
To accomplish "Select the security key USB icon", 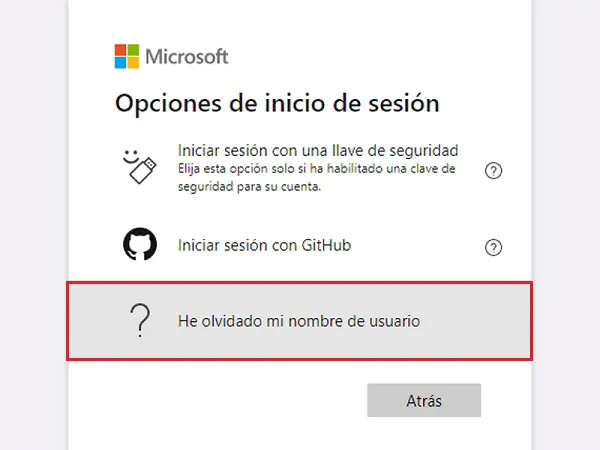I will [140, 165].
